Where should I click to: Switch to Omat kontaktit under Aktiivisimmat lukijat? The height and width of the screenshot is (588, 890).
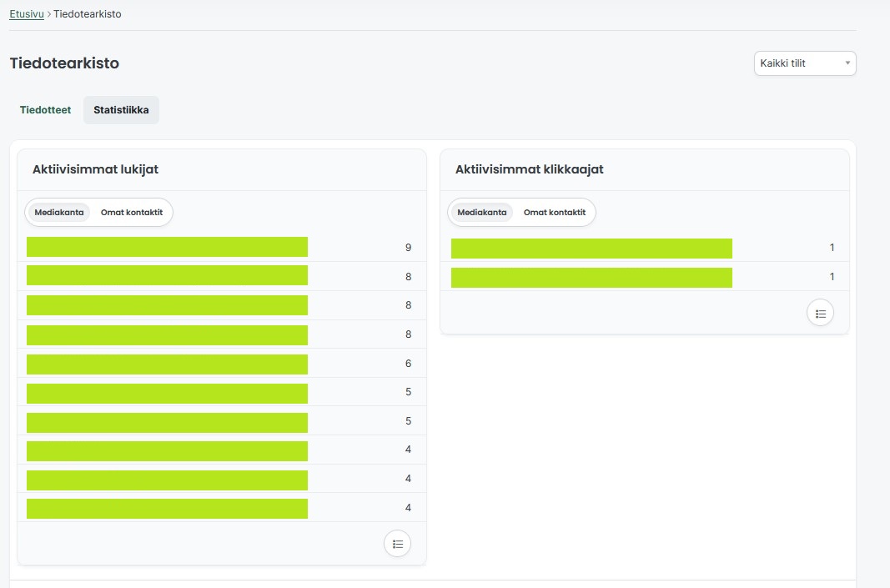point(132,213)
